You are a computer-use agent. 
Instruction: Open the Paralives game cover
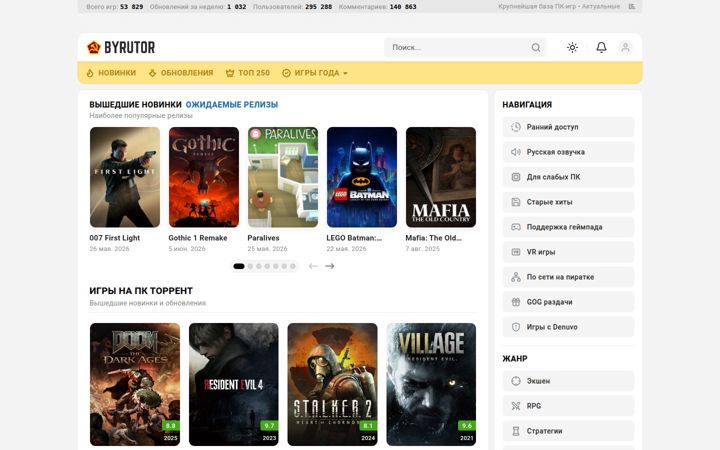pyautogui.click(x=283, y=177)
